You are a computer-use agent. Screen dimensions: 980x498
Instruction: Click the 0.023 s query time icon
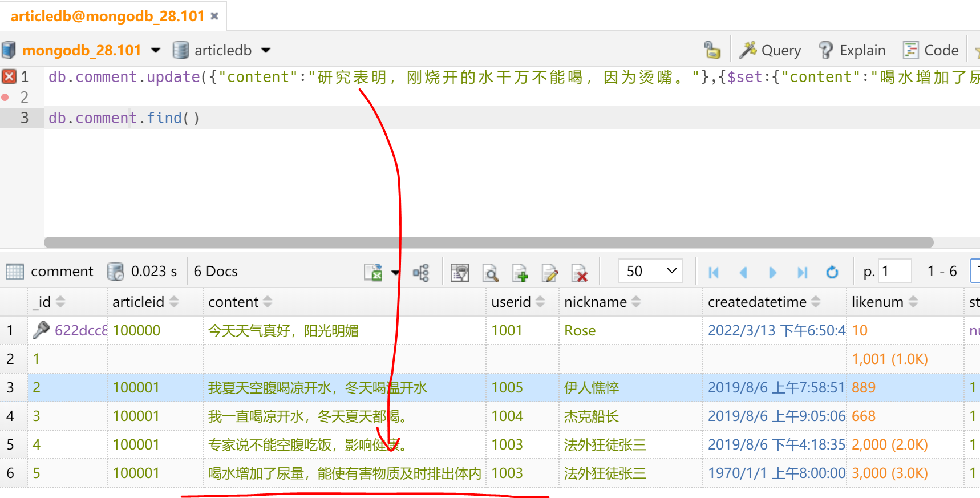point(116,272)
